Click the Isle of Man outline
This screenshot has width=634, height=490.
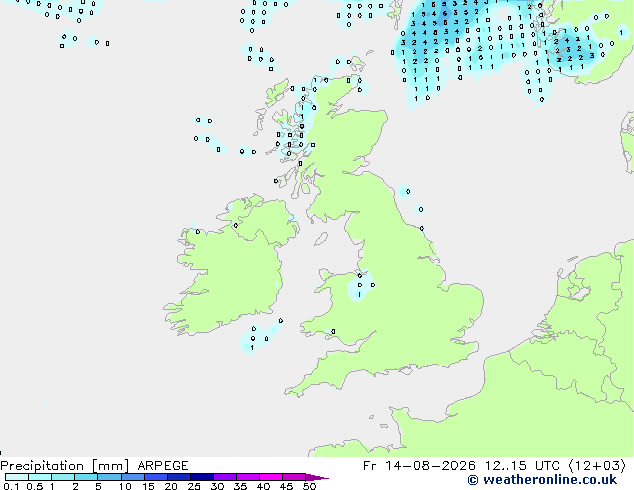tap(321, 239)
